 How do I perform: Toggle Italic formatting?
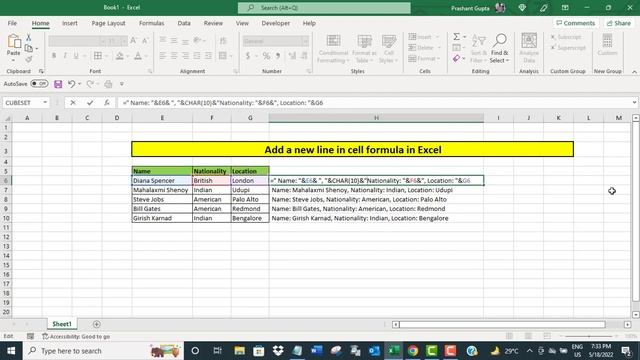[x=65, y=56]
